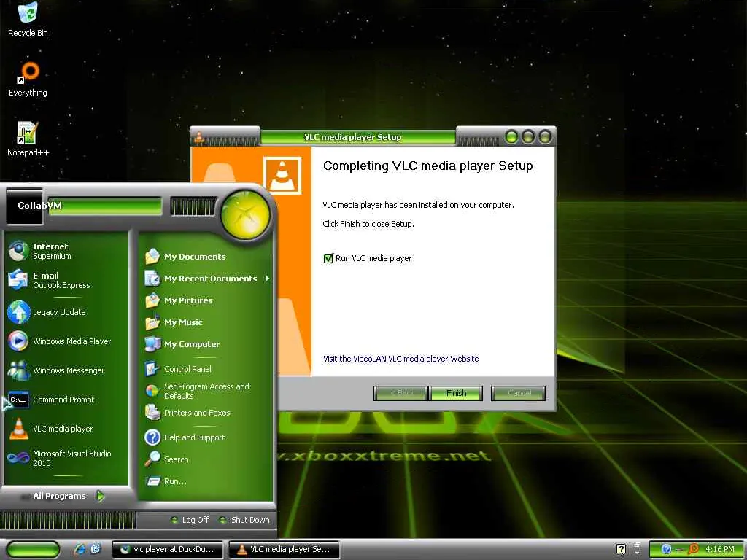Open My Computer icon

pyautogui.click(x=152, y=344)
